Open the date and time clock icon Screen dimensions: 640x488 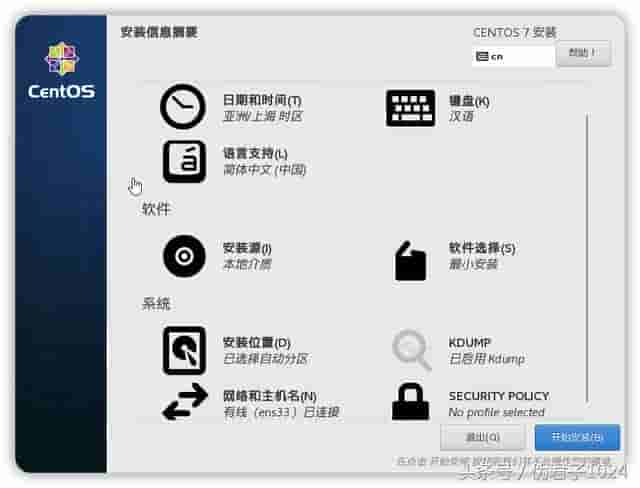tap(183, 106)
